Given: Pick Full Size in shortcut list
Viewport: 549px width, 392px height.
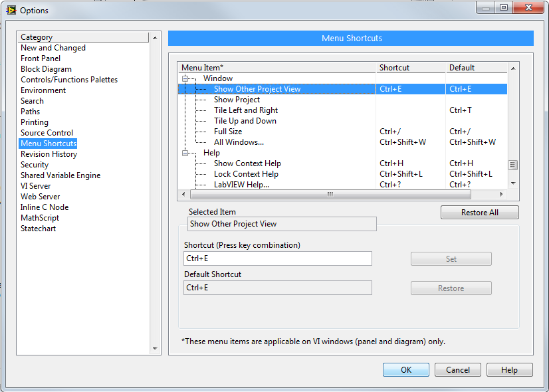Looking at the screenshot, I should (228, 132).
